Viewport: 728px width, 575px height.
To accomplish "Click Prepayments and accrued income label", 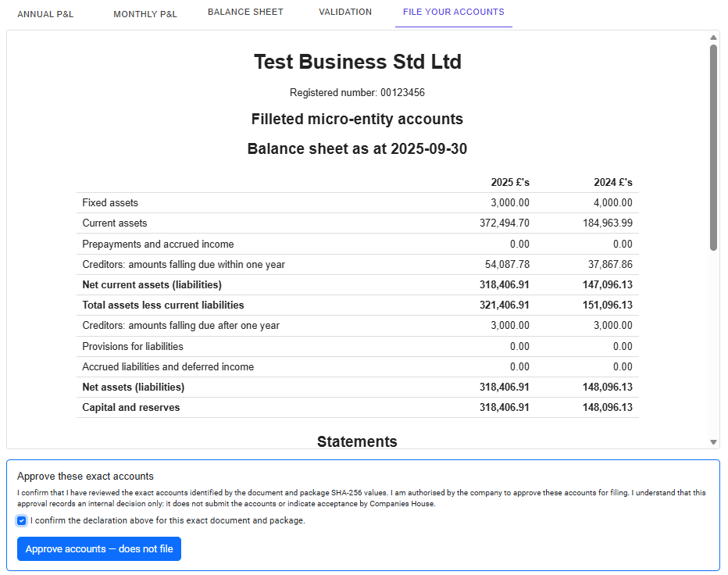I will pyautogui.click(x=158, y=245).
